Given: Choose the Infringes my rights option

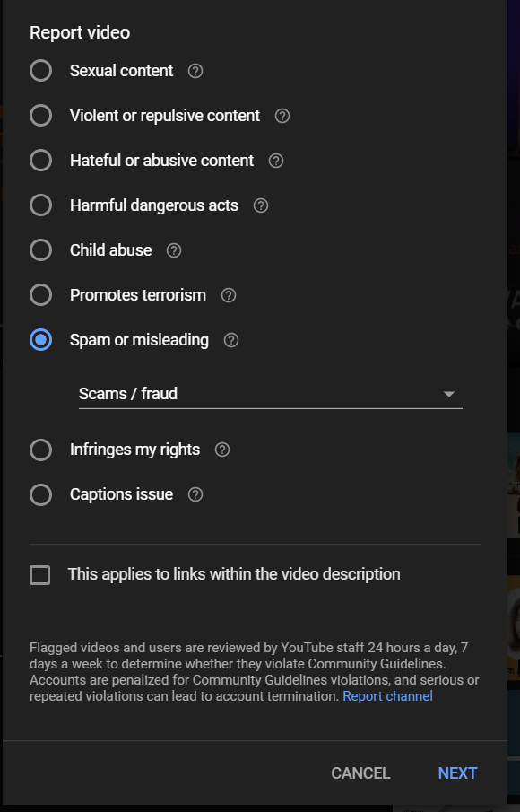Looking at the screenshot, I should 41,450.
